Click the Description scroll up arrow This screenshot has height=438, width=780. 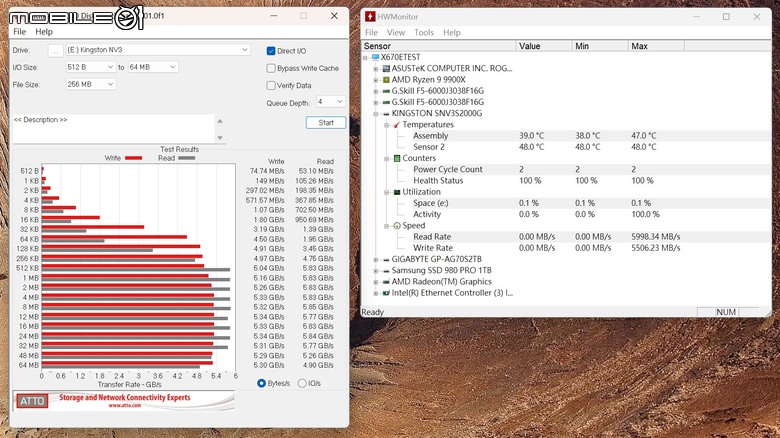point(220,120)
